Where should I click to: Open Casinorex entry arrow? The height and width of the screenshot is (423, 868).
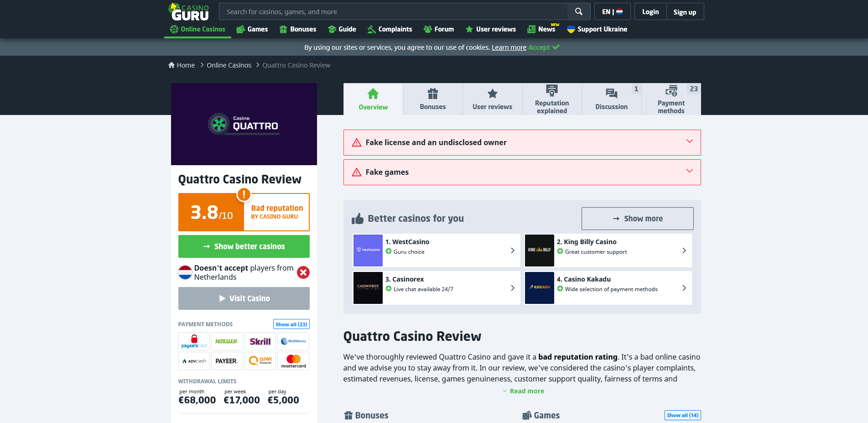click(513, 288)
